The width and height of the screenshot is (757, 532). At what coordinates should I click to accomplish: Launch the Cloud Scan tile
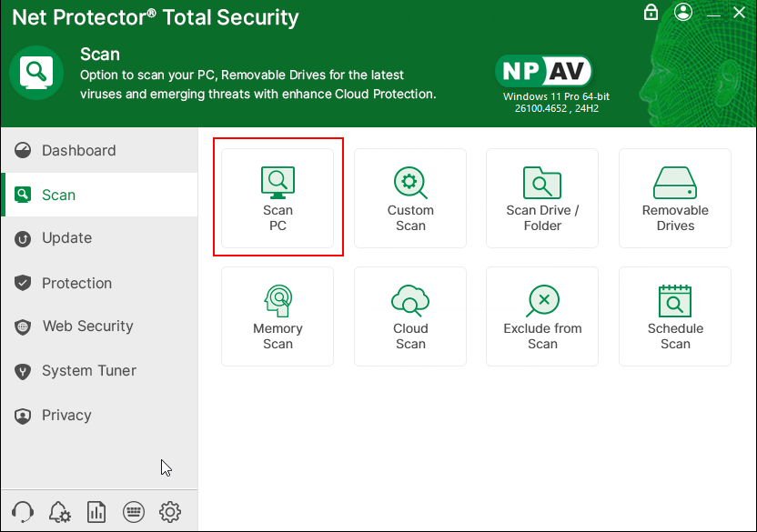click(x=410, y=316)
